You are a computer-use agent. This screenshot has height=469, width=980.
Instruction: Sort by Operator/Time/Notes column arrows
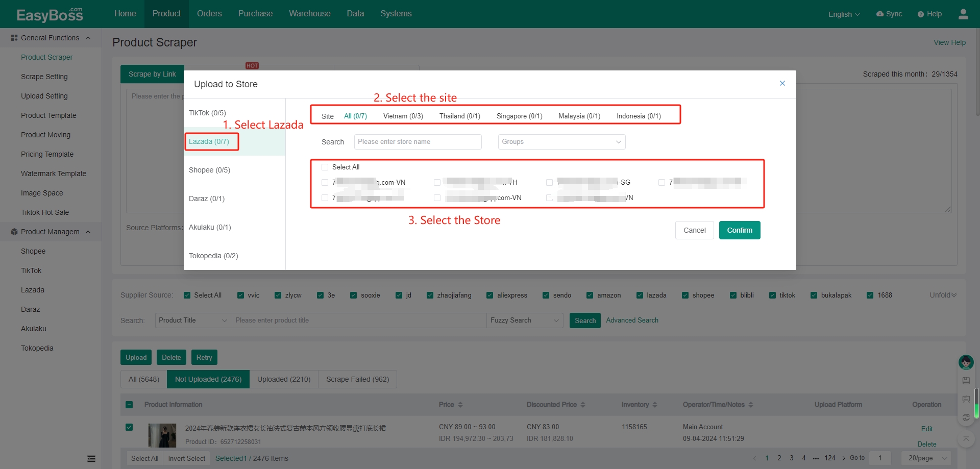tap(751, 405)
